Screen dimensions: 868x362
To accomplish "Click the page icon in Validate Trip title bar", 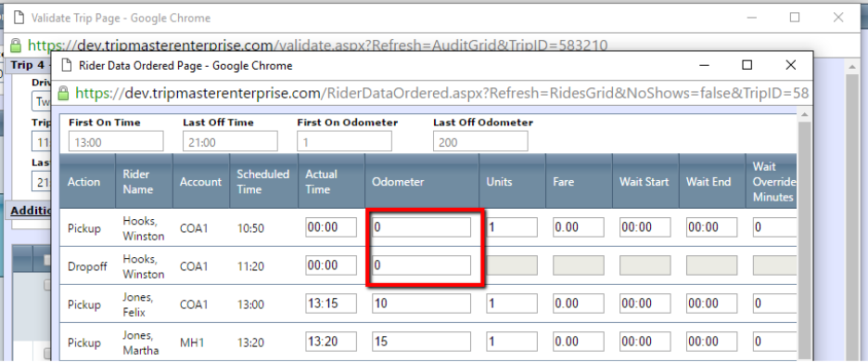I will pos(19,18).
